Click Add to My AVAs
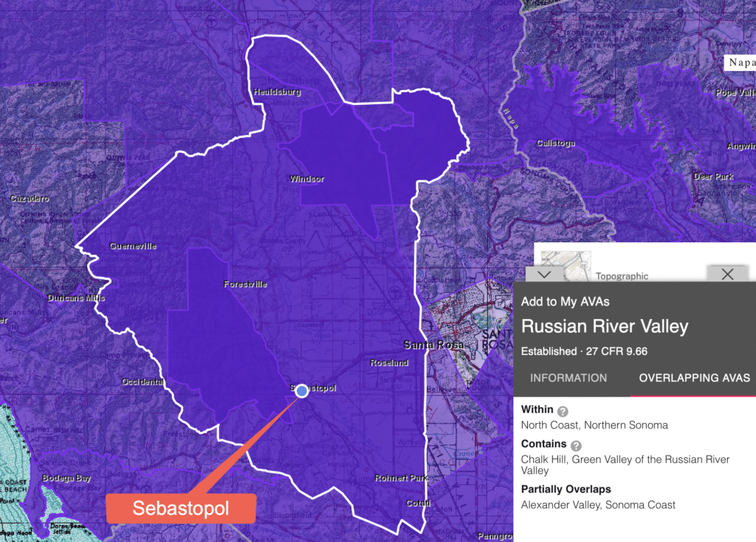The width and height of the screenshot is (756, 542). (565, 301)
